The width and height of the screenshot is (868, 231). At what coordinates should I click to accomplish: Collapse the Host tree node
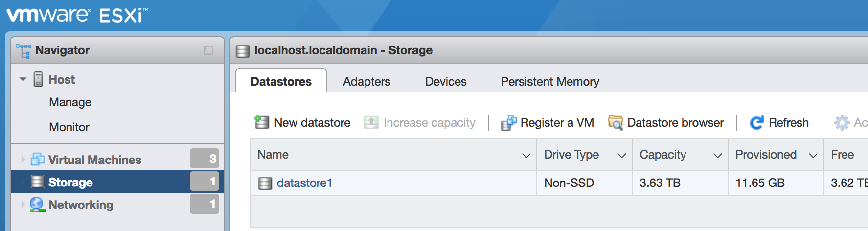[x=23, y=79]
